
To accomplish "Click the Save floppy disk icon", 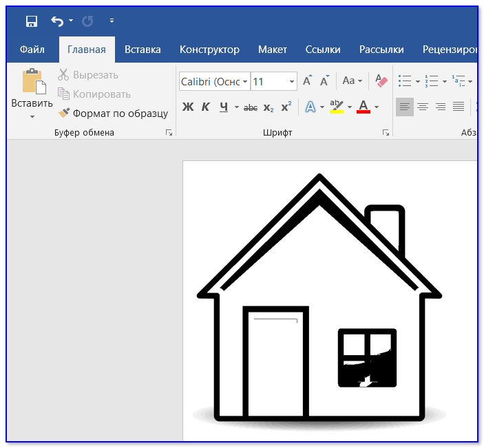I will (32, 21).
